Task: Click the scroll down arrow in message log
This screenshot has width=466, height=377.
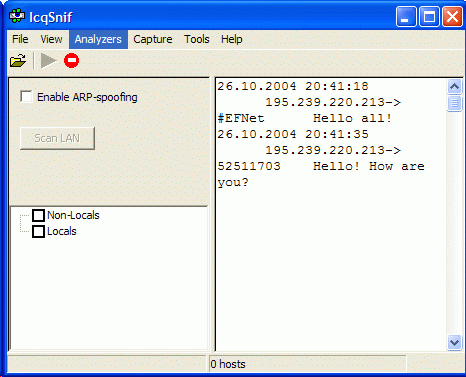Action: click(x=454, y=342)
